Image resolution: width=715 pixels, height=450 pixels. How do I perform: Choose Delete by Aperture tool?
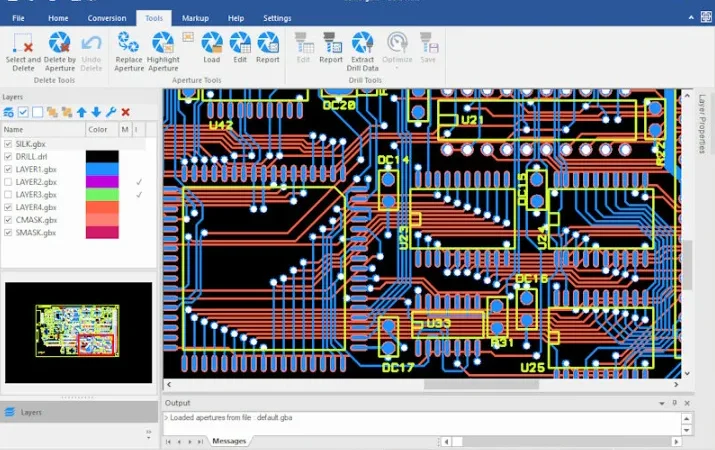(60, 52)
